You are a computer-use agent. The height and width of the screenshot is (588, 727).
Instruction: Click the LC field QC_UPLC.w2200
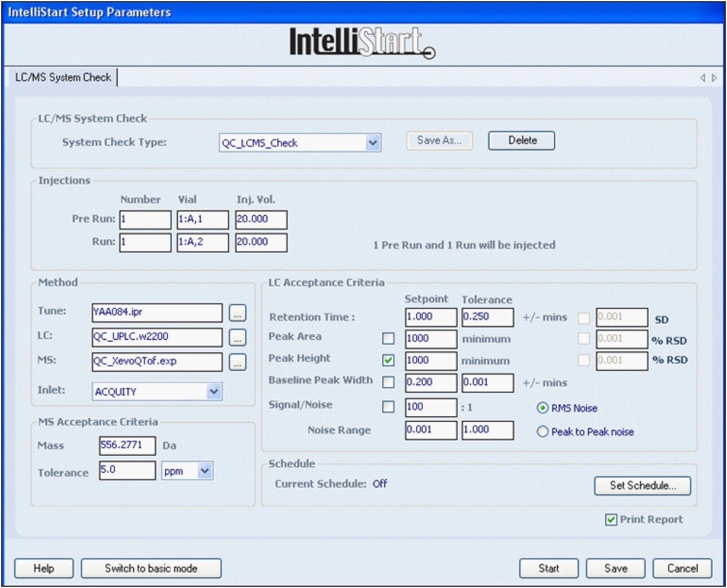(157, 337)
